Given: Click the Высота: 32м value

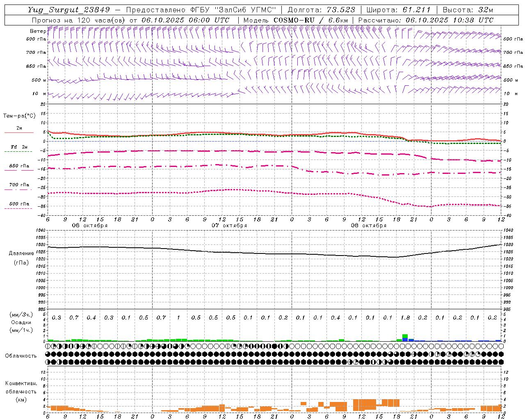Looking at the screenshot, I should [468, 10].
